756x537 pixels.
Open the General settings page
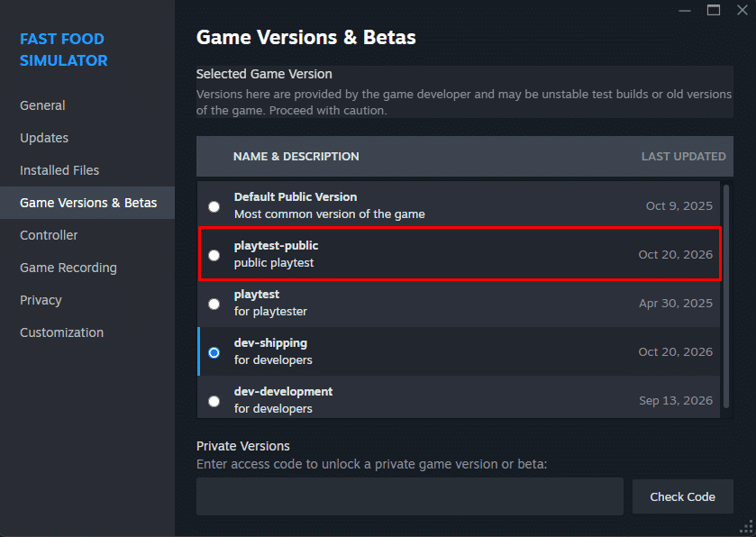tap(42, 105)
